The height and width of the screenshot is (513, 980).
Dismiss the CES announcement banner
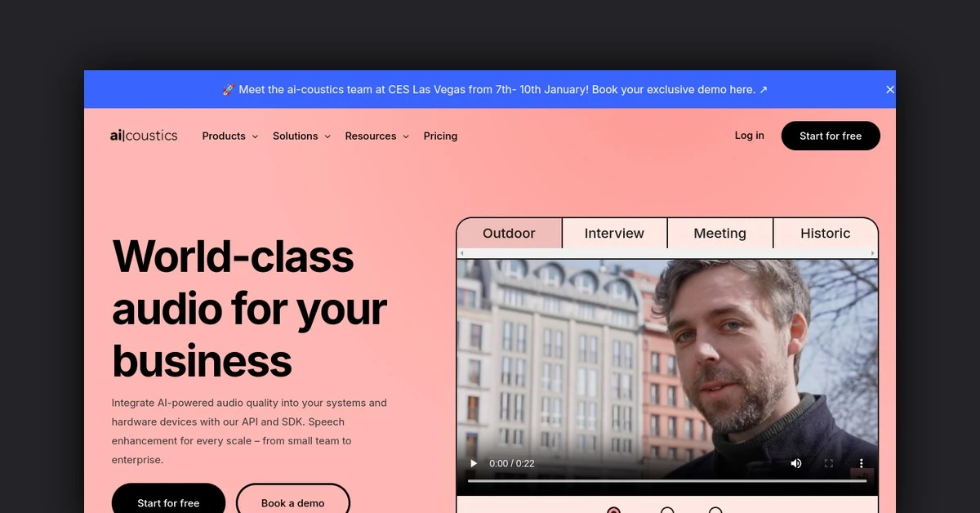click(890, 90)
